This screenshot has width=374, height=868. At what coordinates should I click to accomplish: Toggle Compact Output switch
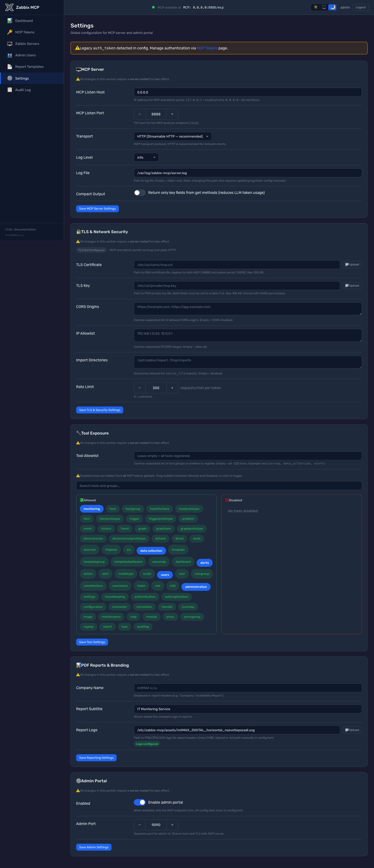click(139, 193)
